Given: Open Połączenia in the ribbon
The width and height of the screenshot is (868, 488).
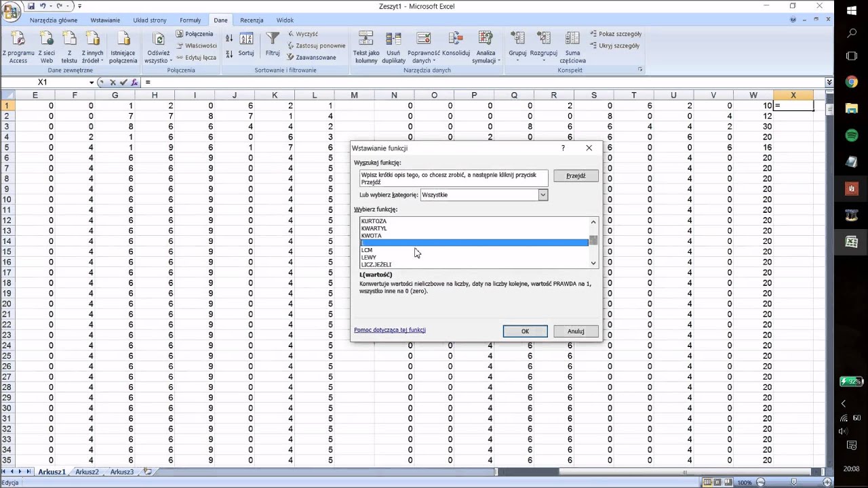Looking at the screenshot, I should point(195,34).
